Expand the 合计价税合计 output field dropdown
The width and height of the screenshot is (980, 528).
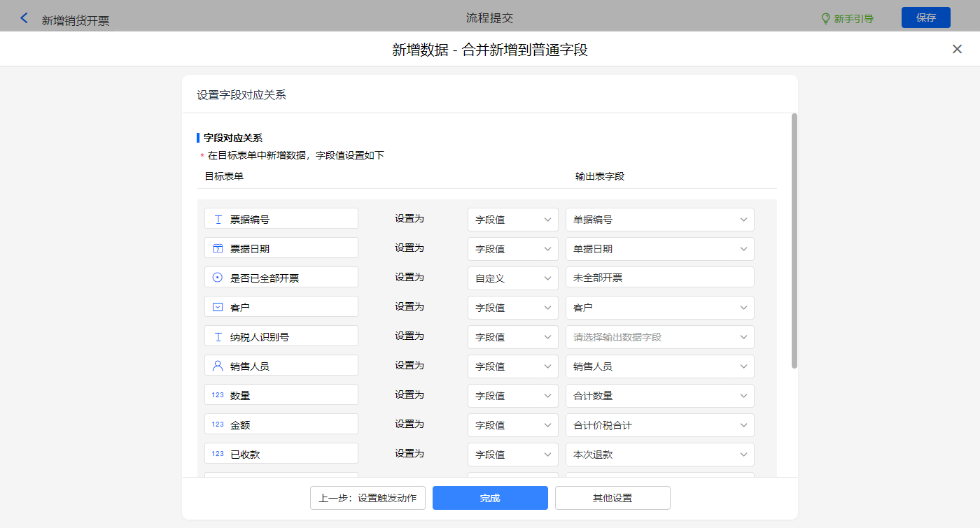point(659,424)
